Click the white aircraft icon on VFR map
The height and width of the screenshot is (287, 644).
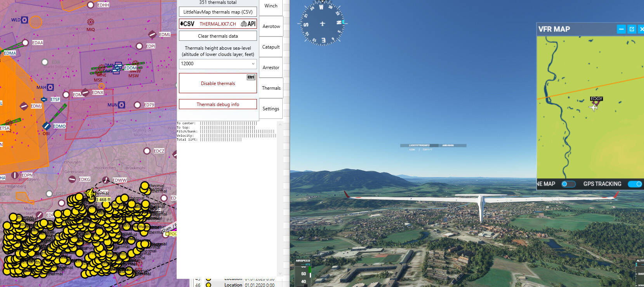(x=593, y=107)
